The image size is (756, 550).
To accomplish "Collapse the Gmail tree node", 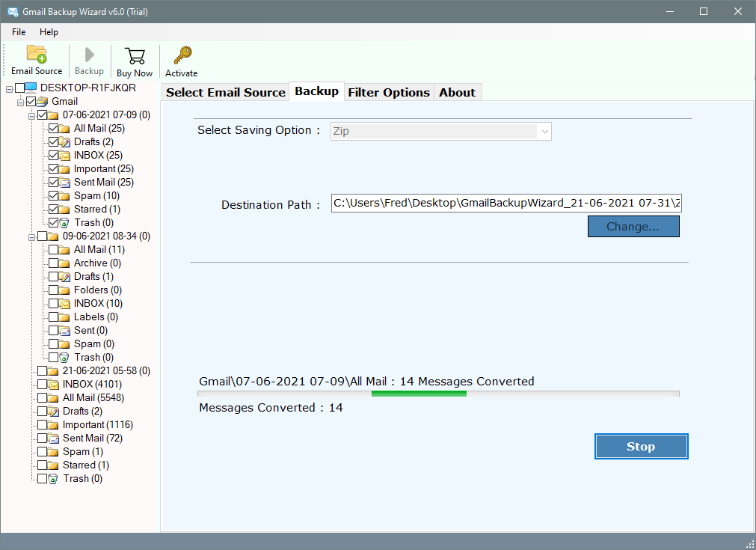I will (20, 103).
